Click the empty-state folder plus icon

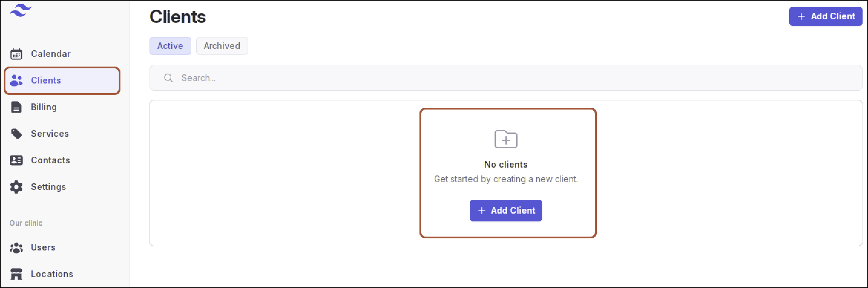[x=506, y=139]
